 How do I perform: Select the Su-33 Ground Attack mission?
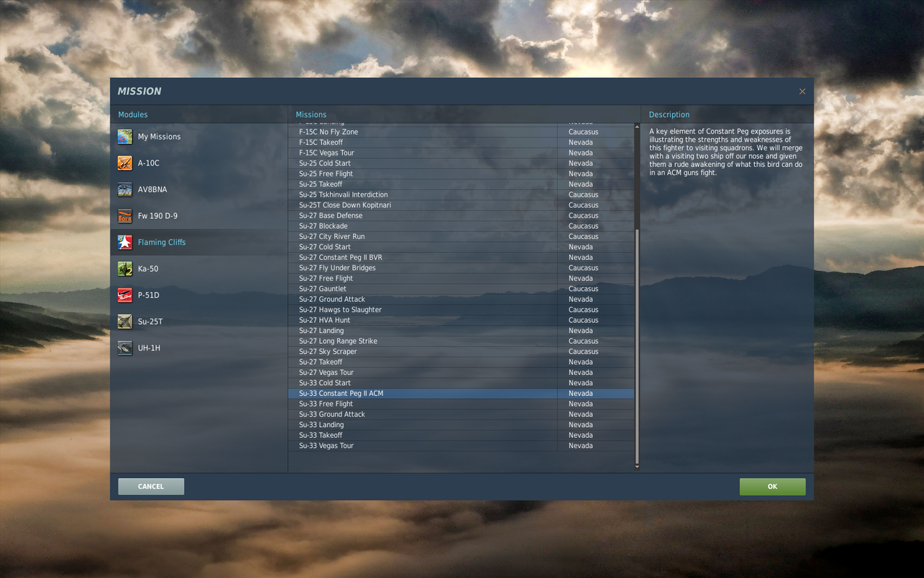331,414
